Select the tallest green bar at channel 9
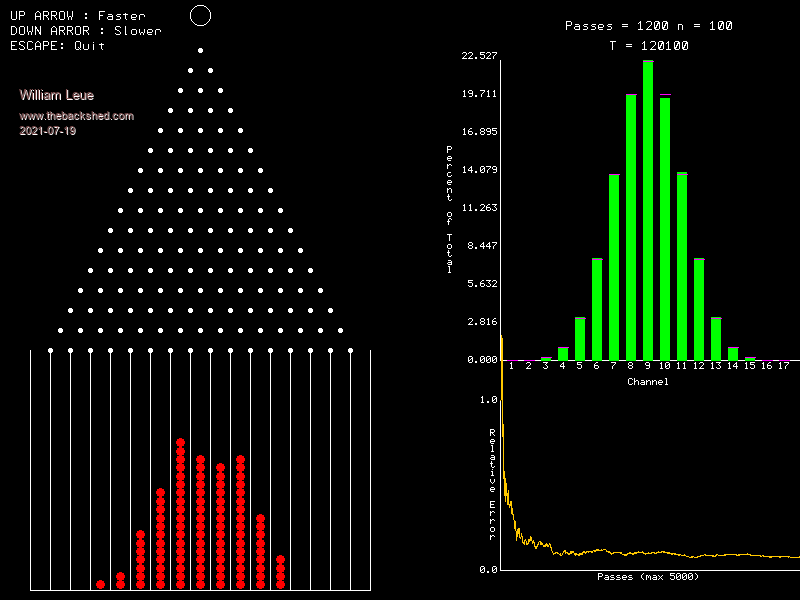The width and height of the screenshot is (800, 600). click(x=648, y=210)
